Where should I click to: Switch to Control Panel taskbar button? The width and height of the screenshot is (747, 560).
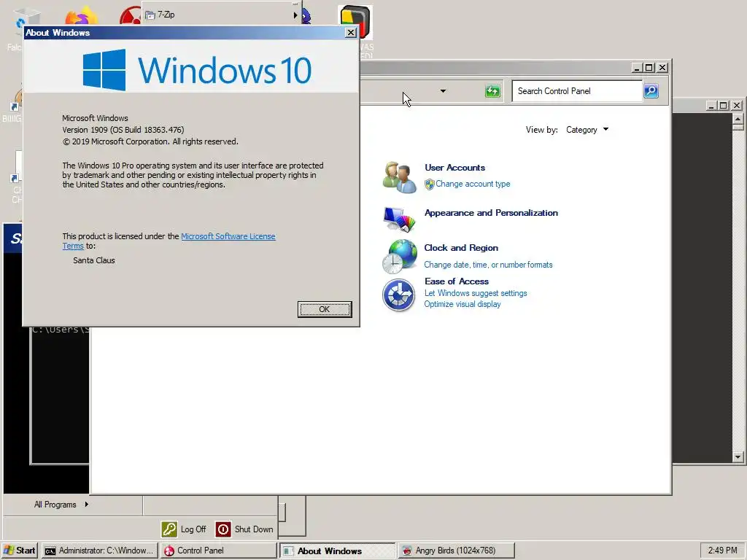pos(219,551)
